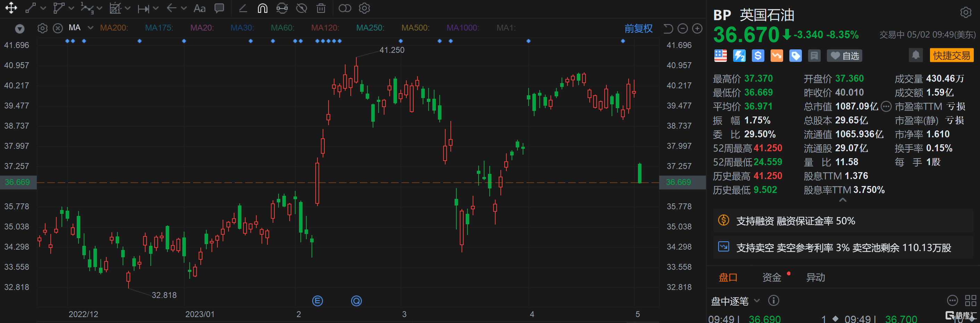
Task: Select the wave pattern numbering tool
Action: tap(88, 8)
